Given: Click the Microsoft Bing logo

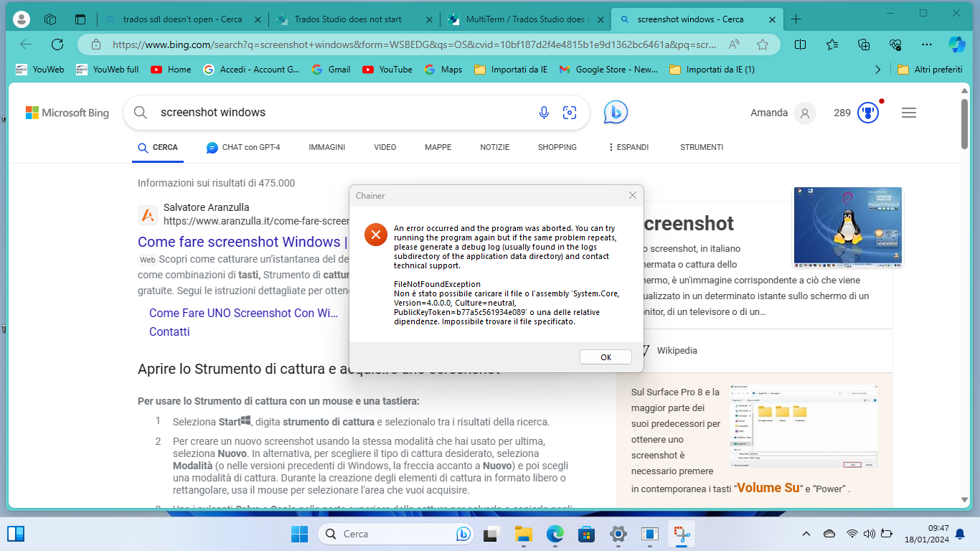Looking at the screenshot, I should [x=67, y=113].
